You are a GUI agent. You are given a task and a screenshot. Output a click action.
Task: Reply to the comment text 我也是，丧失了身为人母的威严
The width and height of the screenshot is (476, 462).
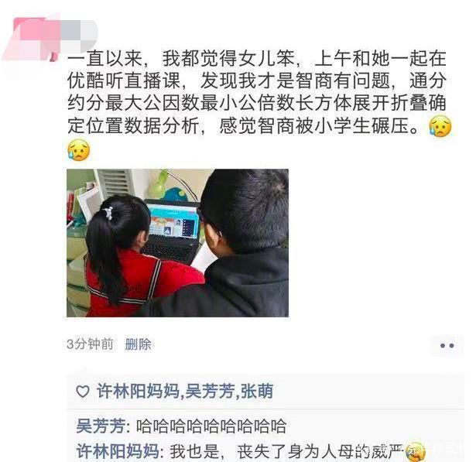click(x=287, y=451)
